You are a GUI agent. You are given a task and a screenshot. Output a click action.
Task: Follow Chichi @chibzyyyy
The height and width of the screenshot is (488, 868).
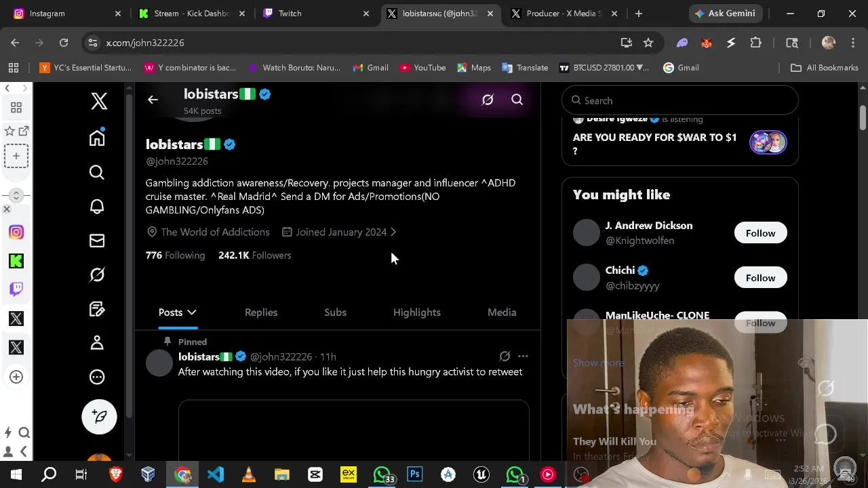click(760, 278)
